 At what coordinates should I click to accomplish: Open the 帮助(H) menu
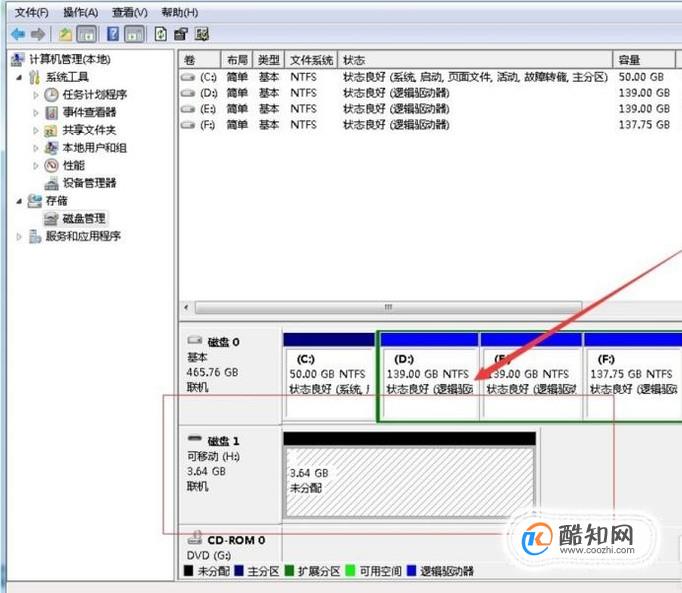180,12
